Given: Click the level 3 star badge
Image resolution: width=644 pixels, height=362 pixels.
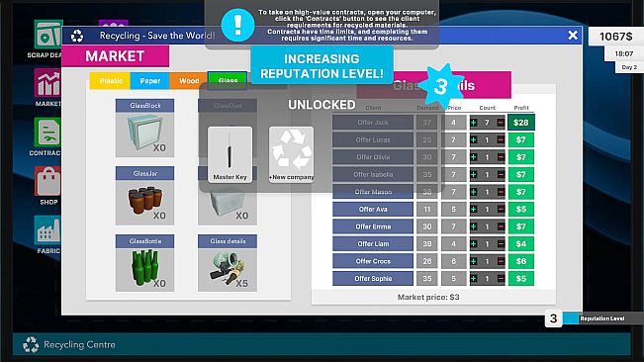Looking at the screenshot, I should coord(440,86).
